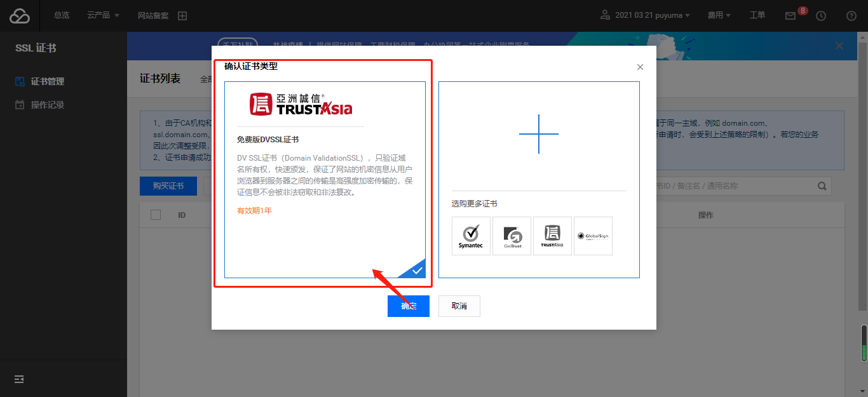This screenshot has height=397, width=868.
Task: Select the GlobalSign certificate brand
Action: [x=593, y=236]
